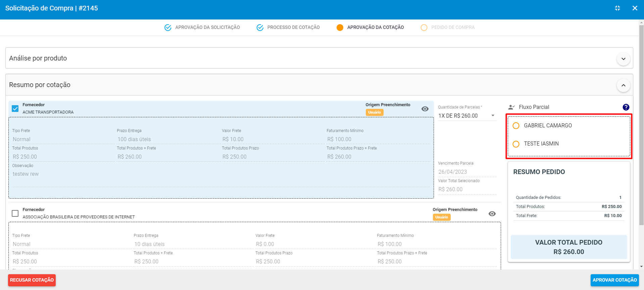644x290 pixels.
Task: Click the vertical scrollbar thumb
Action: 641,124
